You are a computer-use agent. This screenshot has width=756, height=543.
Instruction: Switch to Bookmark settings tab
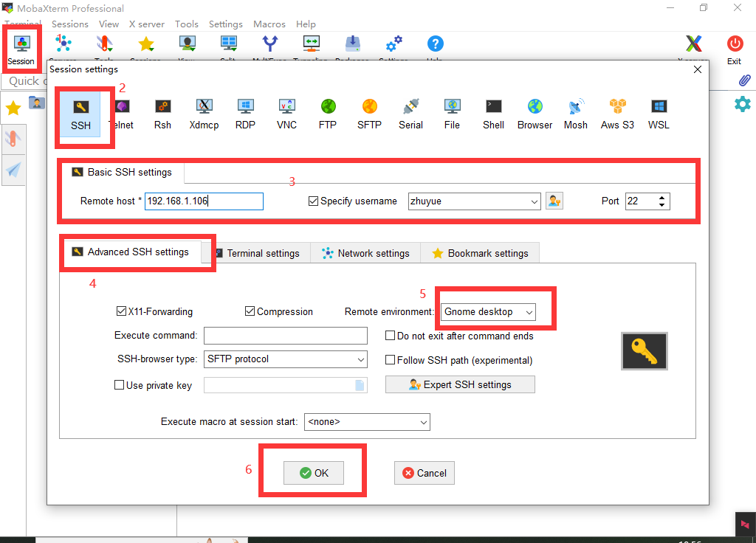480,254
